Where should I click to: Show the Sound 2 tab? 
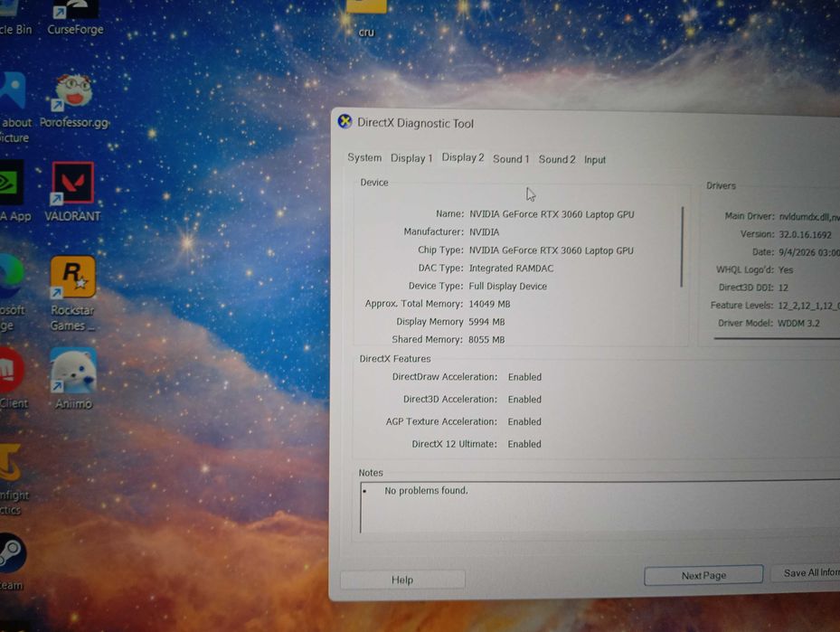click(x=557, y=159)
